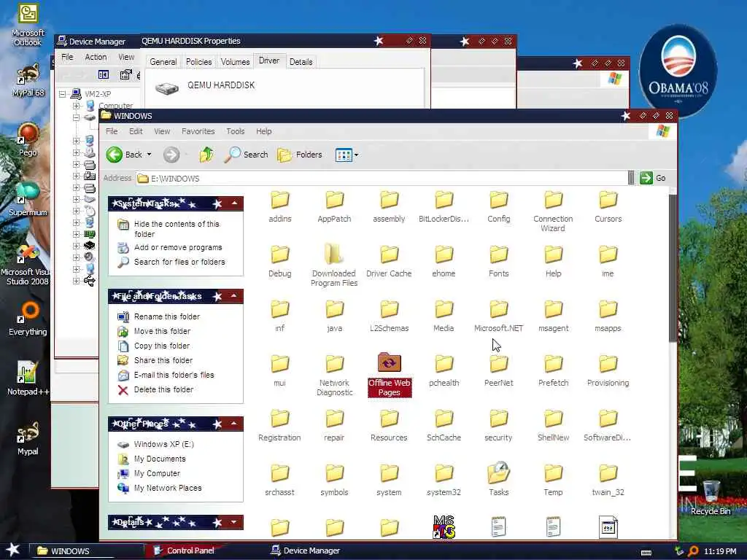The height and width of the screenshot is (560, 747).
Task: Go back with the Back button
Action: 124,155
